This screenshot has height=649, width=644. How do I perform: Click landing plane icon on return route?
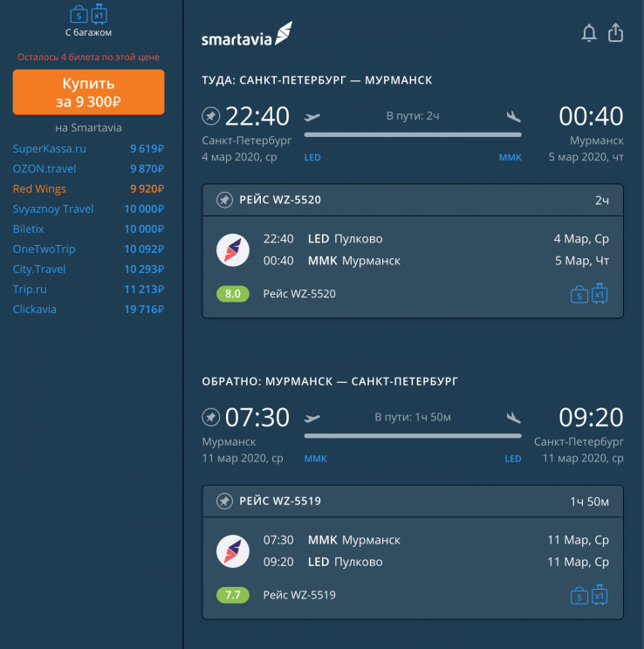click(x=514, y=418)
